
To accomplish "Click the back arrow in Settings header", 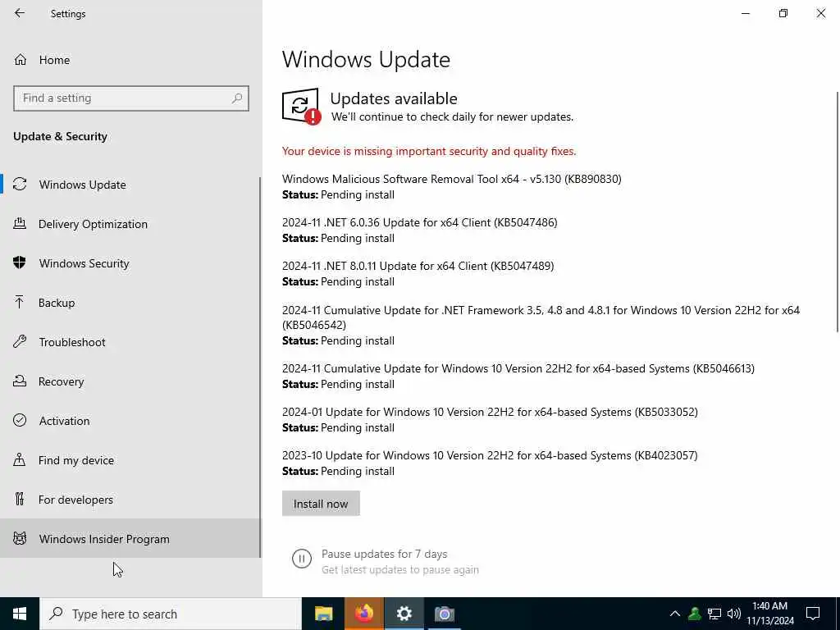I will 20,13.
